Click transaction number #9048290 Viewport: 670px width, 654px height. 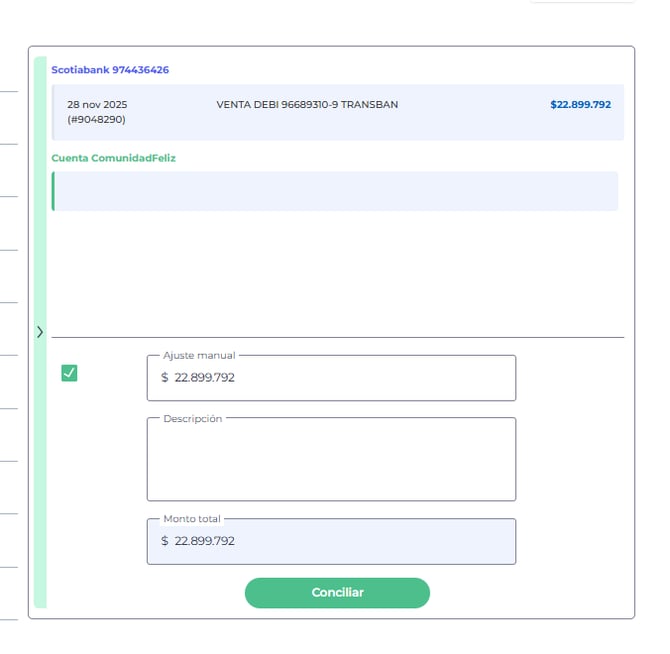(96, 120)
